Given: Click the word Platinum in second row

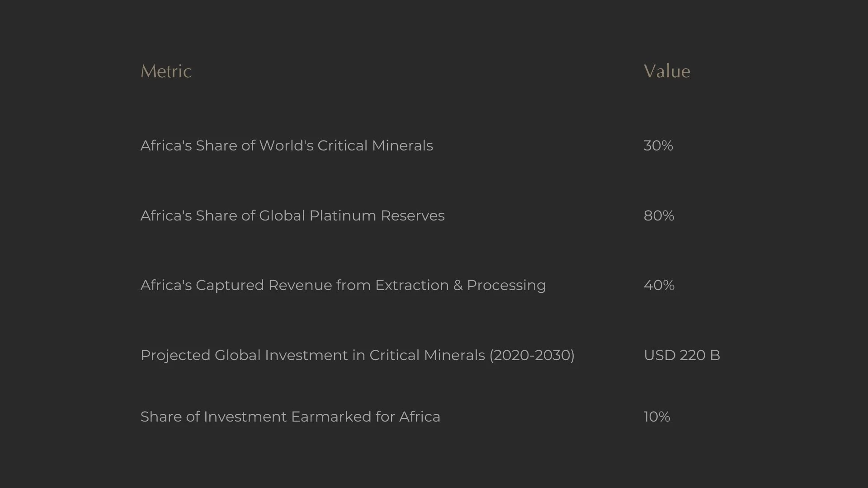Looking at the screenshot, I should point(343,216).
